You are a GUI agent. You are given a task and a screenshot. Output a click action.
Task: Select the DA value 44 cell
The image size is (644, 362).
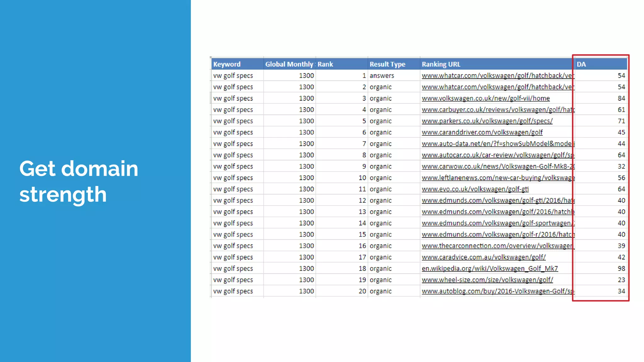(x=601, y=144)
